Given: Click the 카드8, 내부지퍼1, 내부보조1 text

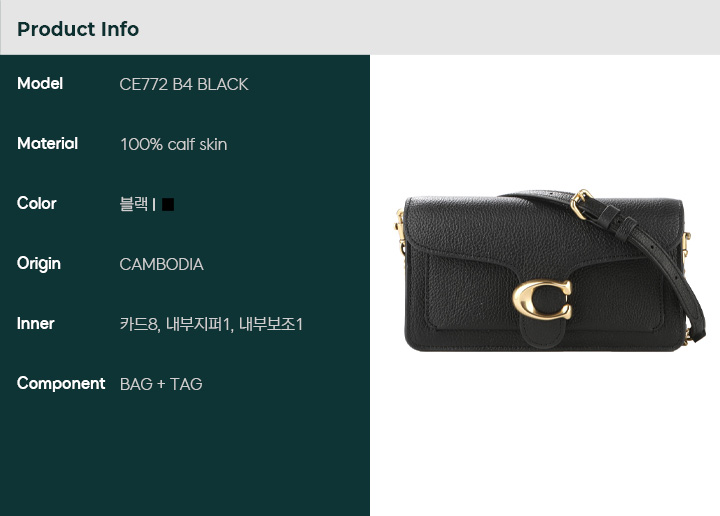Looking at the screenshot, I should click(x=211, y=324).
